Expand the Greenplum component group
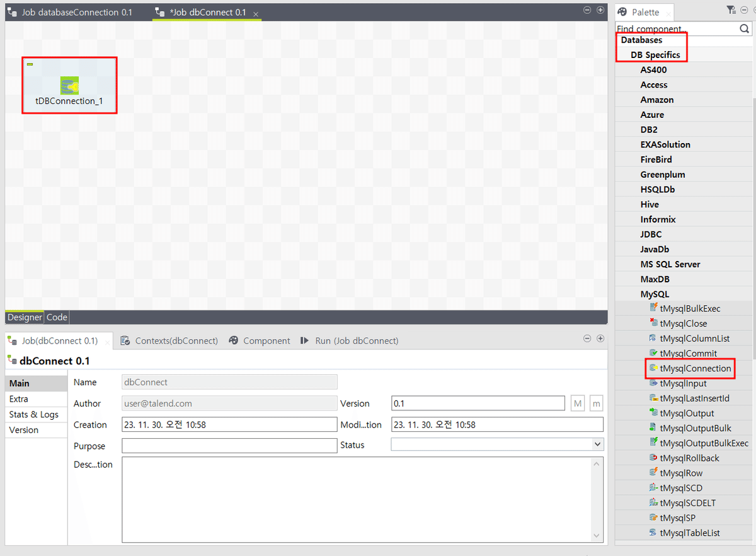756x556 pixels. (x=663, y=175)
